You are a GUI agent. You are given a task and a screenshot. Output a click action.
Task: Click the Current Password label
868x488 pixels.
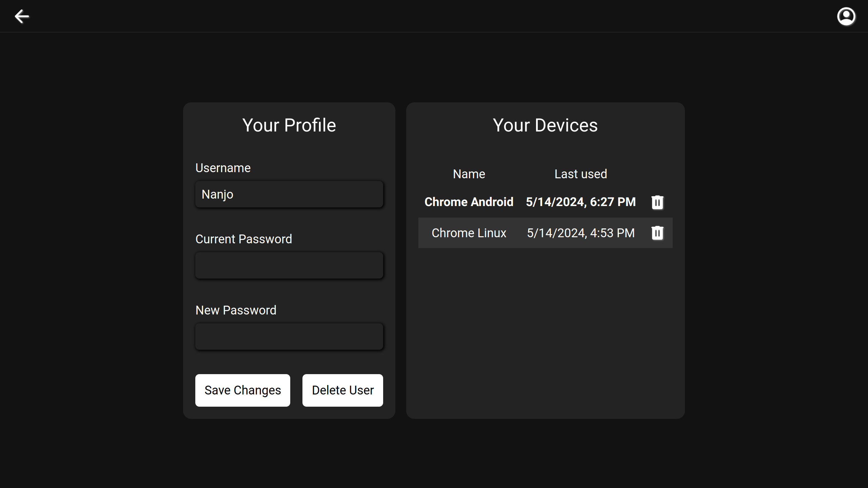click(243, 239)
